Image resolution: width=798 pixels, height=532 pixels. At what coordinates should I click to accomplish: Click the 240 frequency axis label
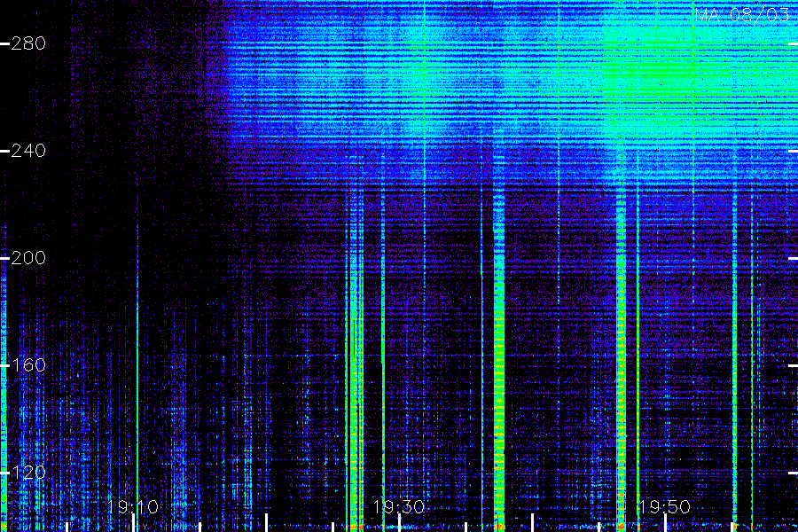28,151
